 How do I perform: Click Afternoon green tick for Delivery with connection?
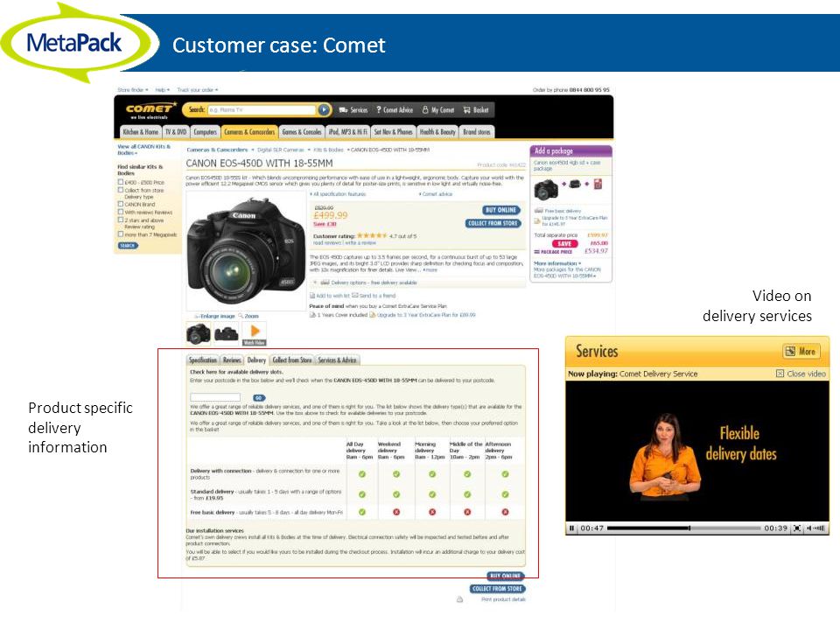(x=505, y=474)
